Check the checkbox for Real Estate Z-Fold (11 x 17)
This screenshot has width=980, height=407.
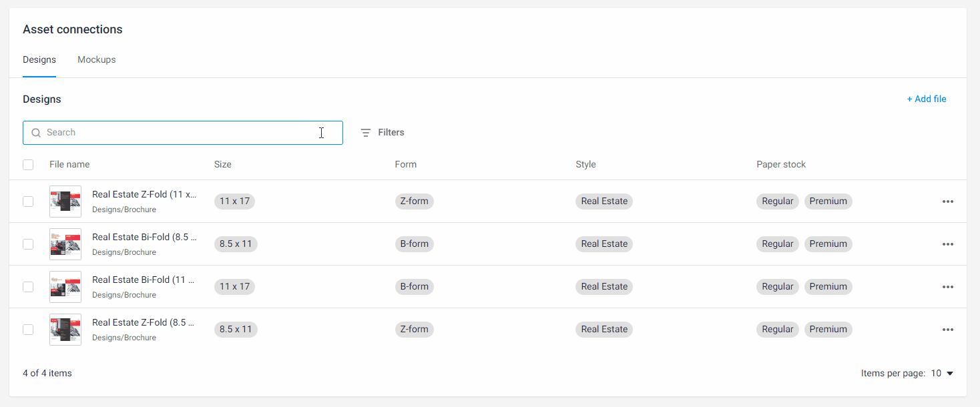click(28, 201)
